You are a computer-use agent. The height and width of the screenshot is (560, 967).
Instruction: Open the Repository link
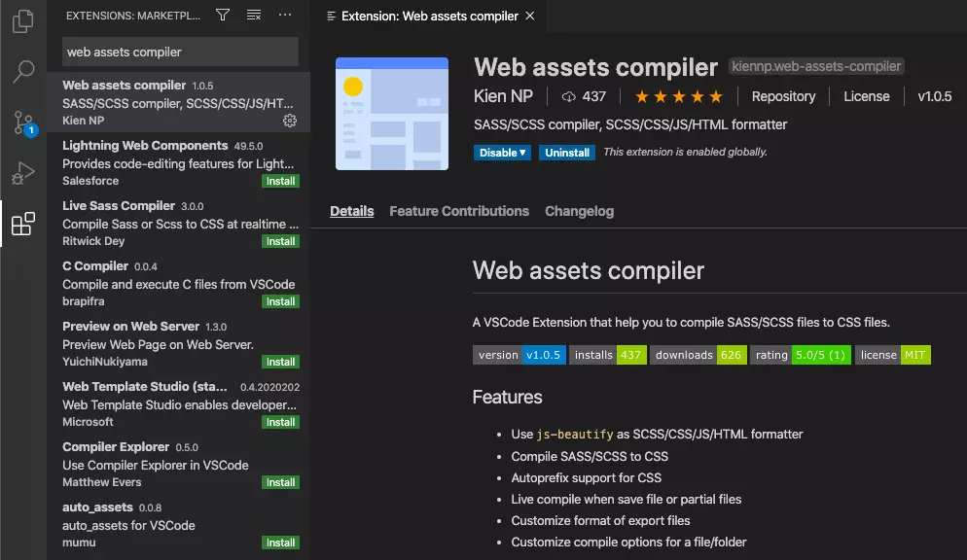783,96
